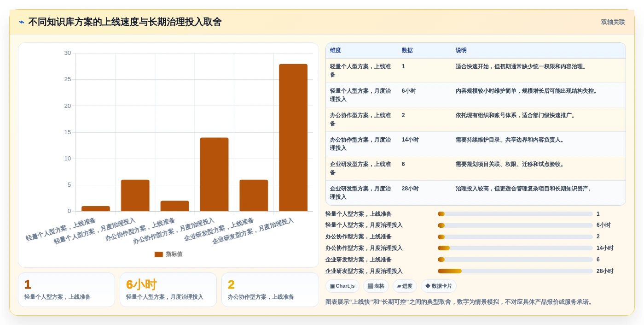Click the data card with value 1

(66, 290)
